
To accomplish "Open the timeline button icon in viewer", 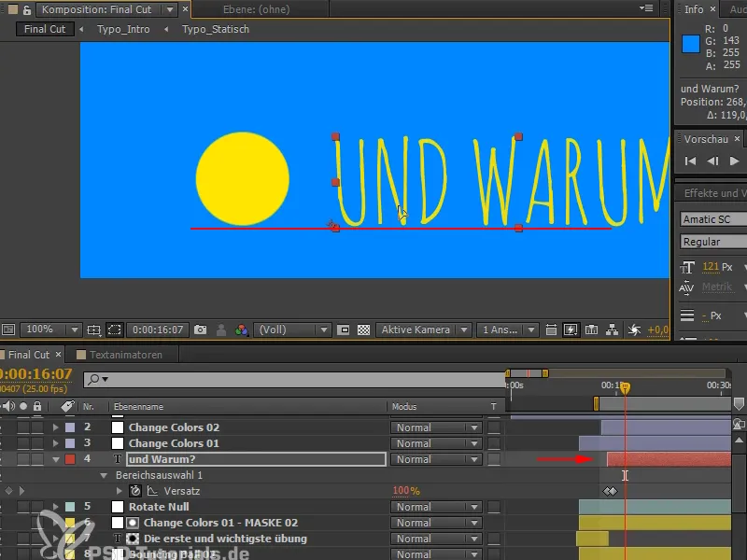I will coord(591,329).
